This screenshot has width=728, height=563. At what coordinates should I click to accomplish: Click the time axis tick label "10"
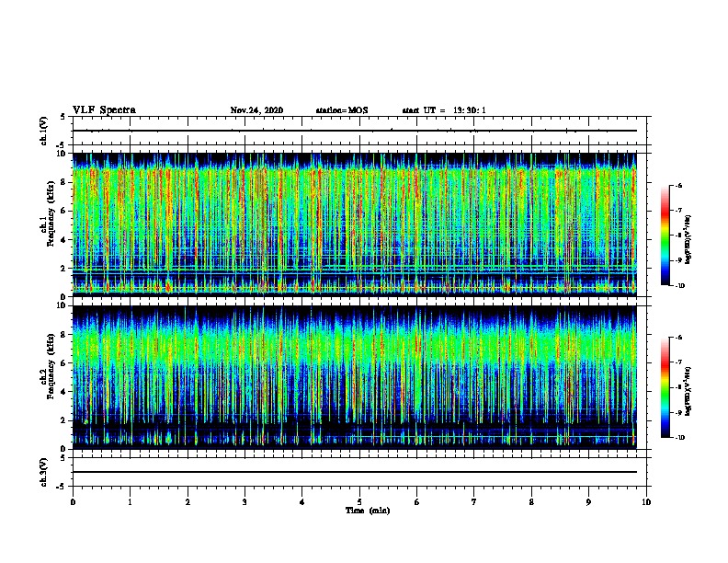[x=646, y=502]
